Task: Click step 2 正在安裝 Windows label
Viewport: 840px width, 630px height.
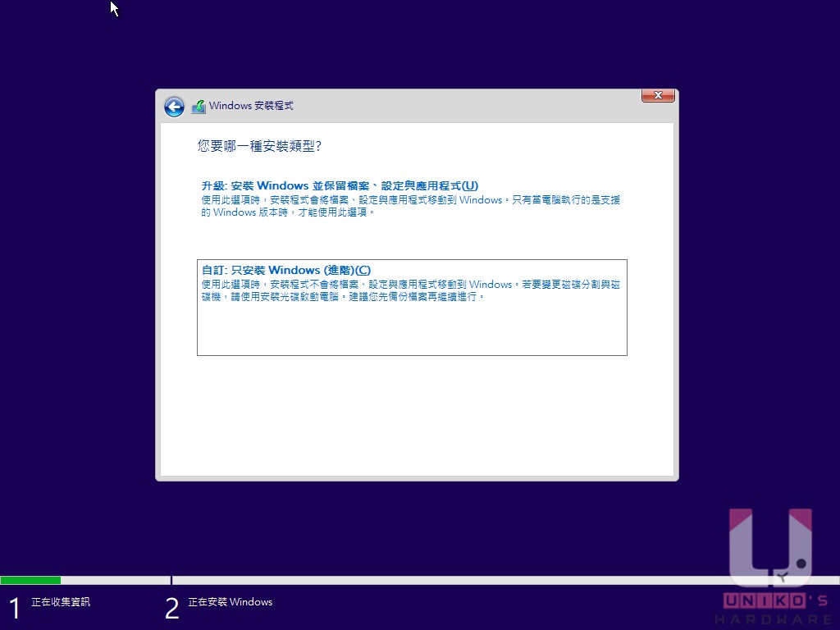Action: coord(231,602)
